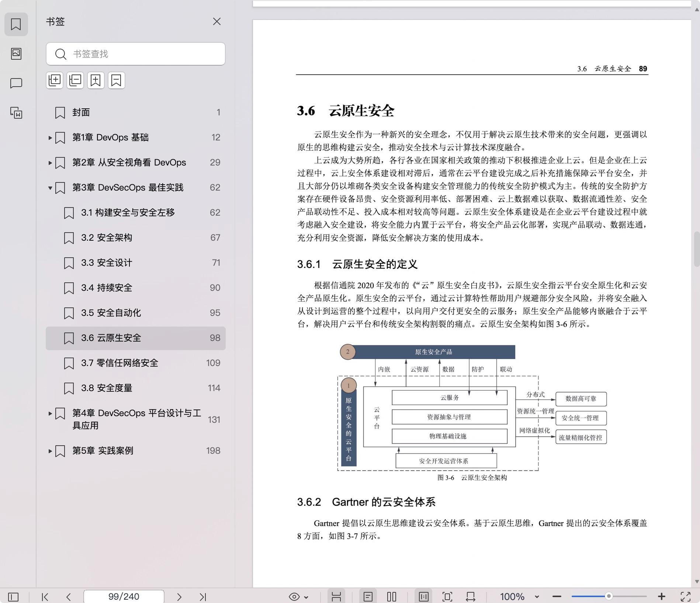The width and height of the screenshot is (700, 603).
Task: Enter full screen mode icon
Action: coord(686,597)
